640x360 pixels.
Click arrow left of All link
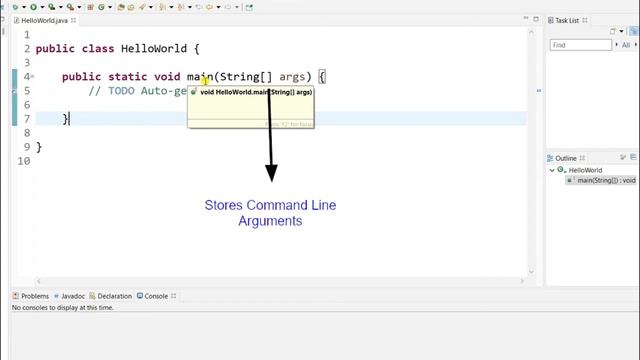[x=616, y=45]
